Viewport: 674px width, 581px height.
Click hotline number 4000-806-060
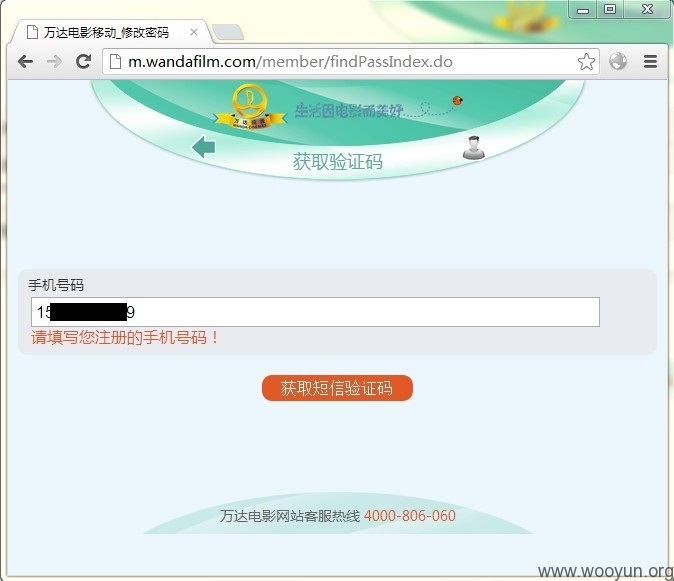410,516
